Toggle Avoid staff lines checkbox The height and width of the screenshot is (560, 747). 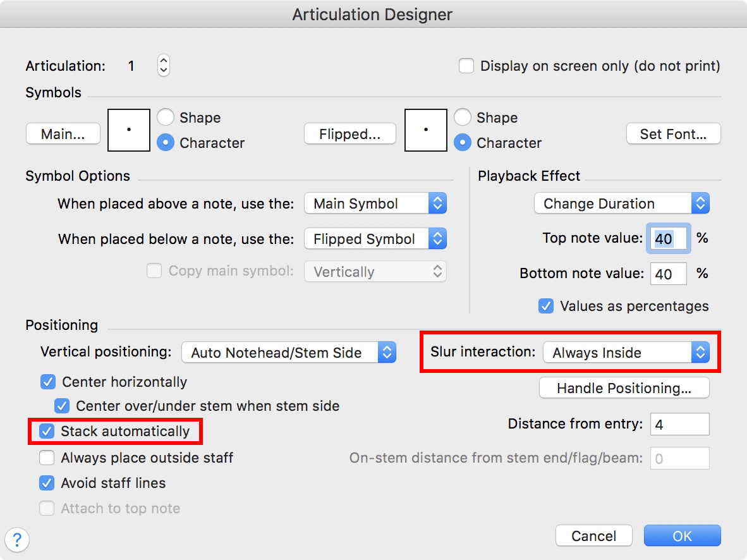(47, 483)
